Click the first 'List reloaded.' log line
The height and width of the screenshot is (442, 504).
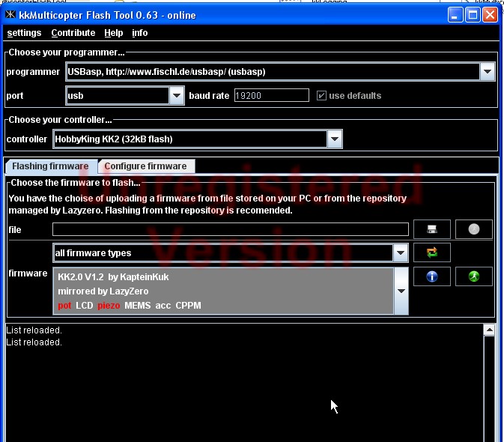click(34, 330)
